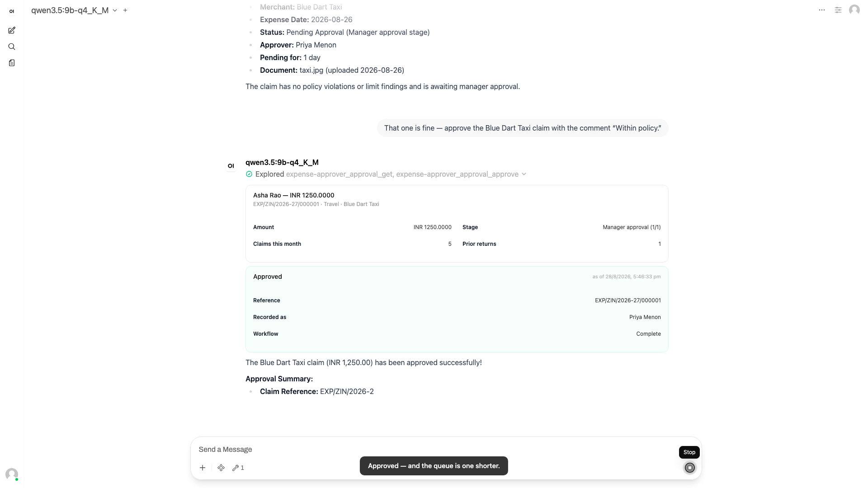Dismiss the Approved queue toast notification
868x488 pixels.
pyautogui.click(x=434, y=466)
